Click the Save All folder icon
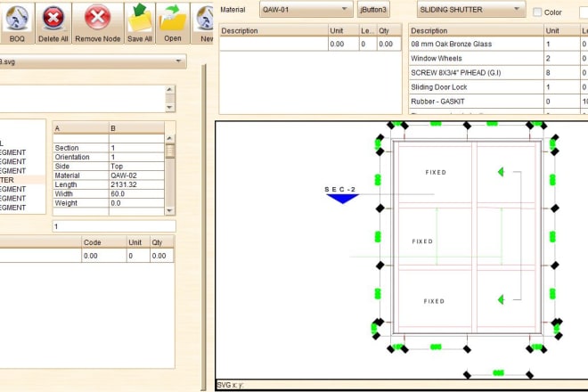The width and height of the screenshot is (588, 392). pos(139,20)
